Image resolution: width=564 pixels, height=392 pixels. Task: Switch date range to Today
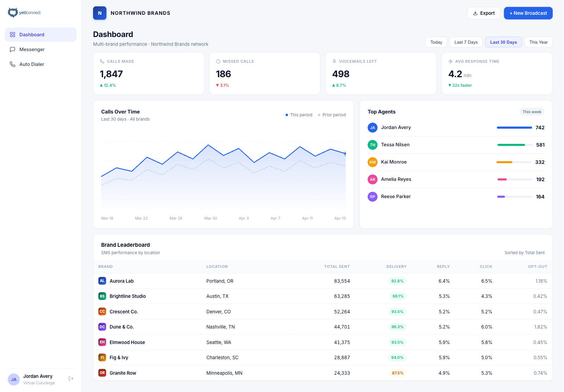436,42
